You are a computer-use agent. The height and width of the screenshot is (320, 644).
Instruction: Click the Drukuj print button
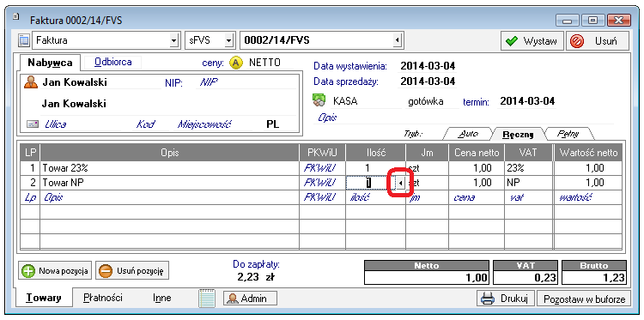[x=506, y=299]
